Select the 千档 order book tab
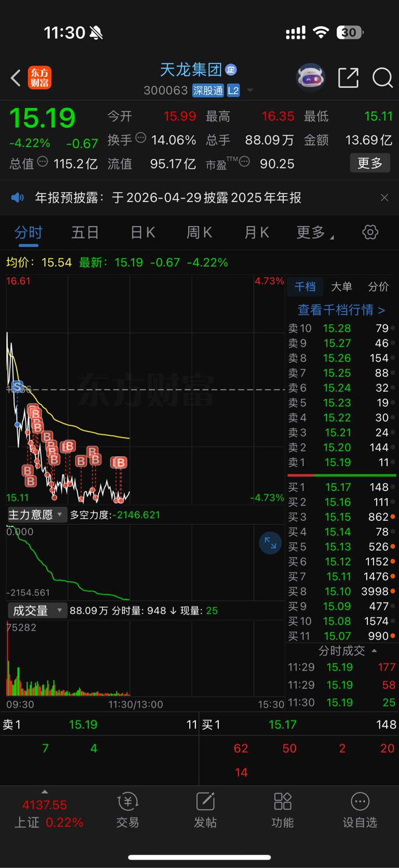The width and height of the screenshot is (399, 868). (x=305, y=286)
